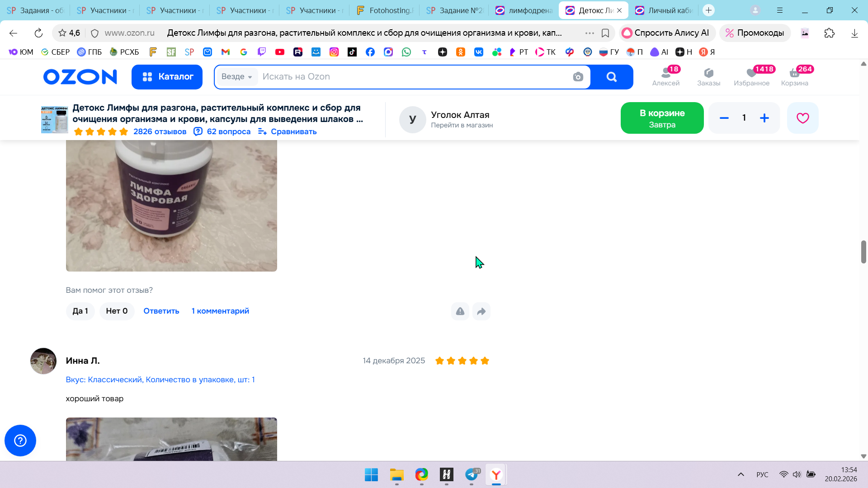The width and height of the screenshot is (868, 488).
Task: Expand the Везде search scope dropdown
Action: click(x=237, y=77)
